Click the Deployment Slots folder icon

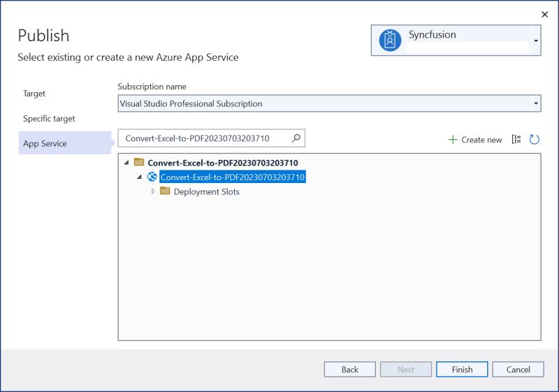[165, 191]
